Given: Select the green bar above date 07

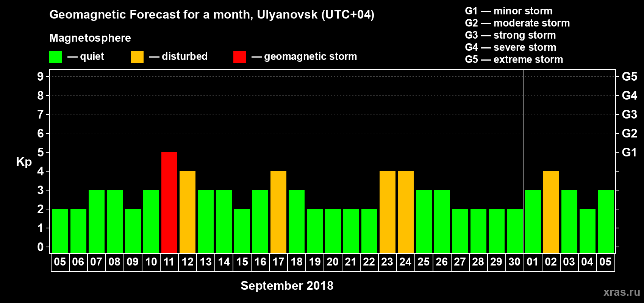Looking at the screenshot, I should (97, 221).
